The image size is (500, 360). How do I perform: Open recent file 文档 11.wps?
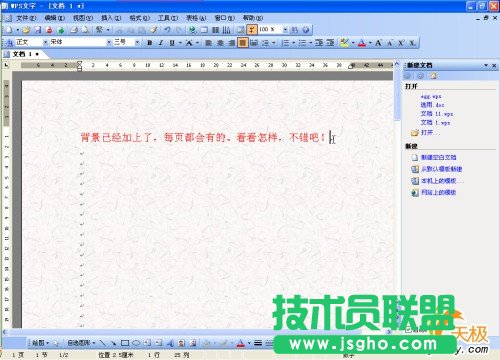point(436,114)
